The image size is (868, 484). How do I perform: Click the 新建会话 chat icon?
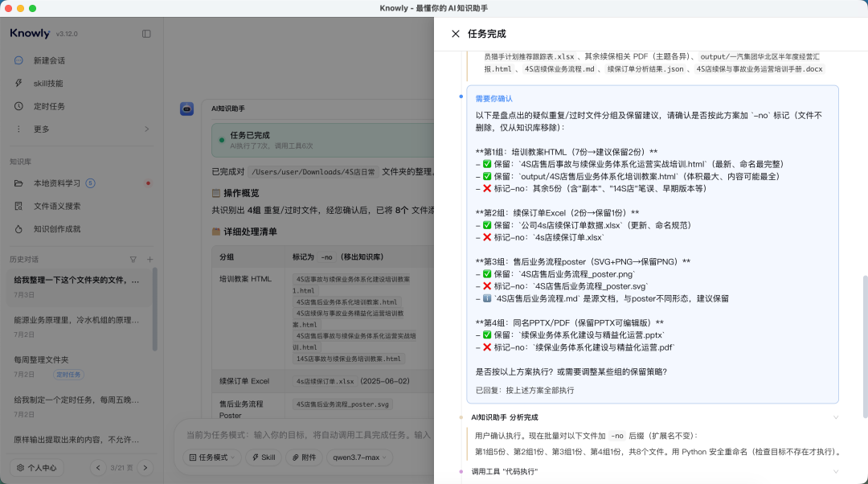tap(18, 60)
